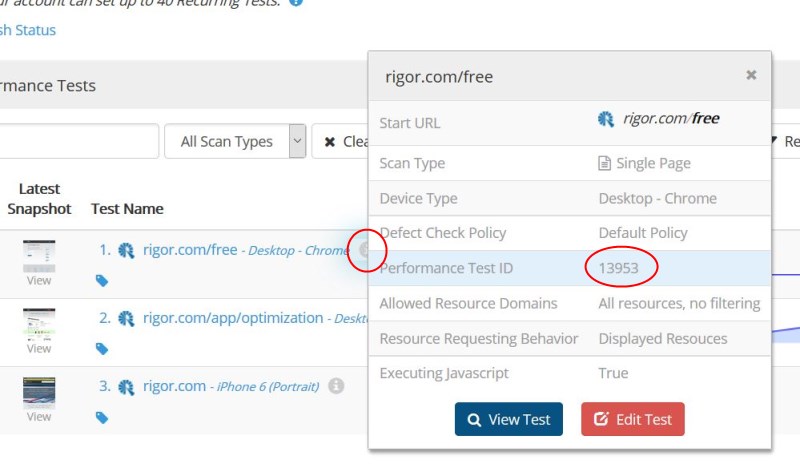Open the All Scan Types dropdown
Image resolution: width=800 pixels, height=472 pixels.
[x=235, y=141]
